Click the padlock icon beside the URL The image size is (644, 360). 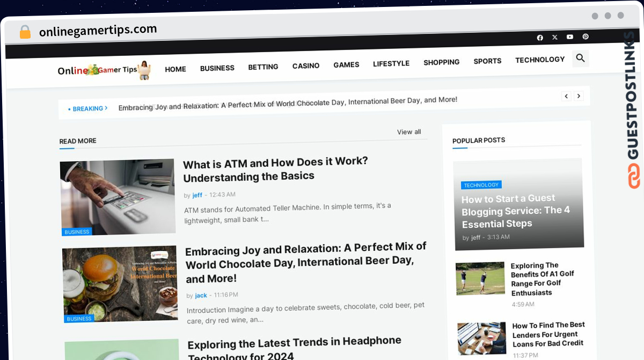(x=25, y=32)
